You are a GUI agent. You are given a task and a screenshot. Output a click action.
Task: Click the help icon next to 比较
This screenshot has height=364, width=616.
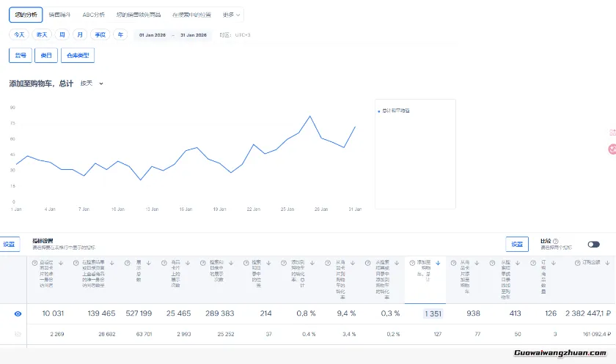(555, 241)
